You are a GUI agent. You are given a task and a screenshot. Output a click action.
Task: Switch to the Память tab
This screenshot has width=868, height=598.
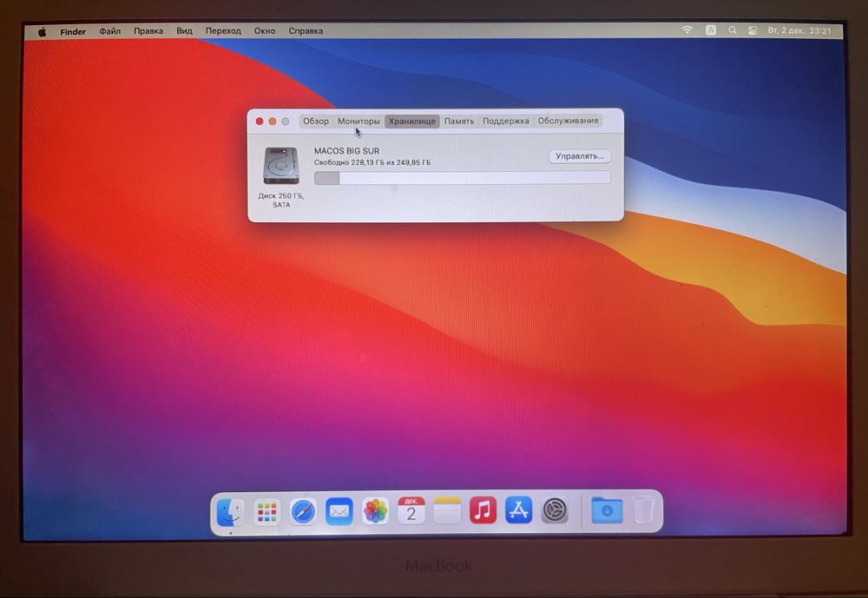pyautogui.click(x=459, y=122)
